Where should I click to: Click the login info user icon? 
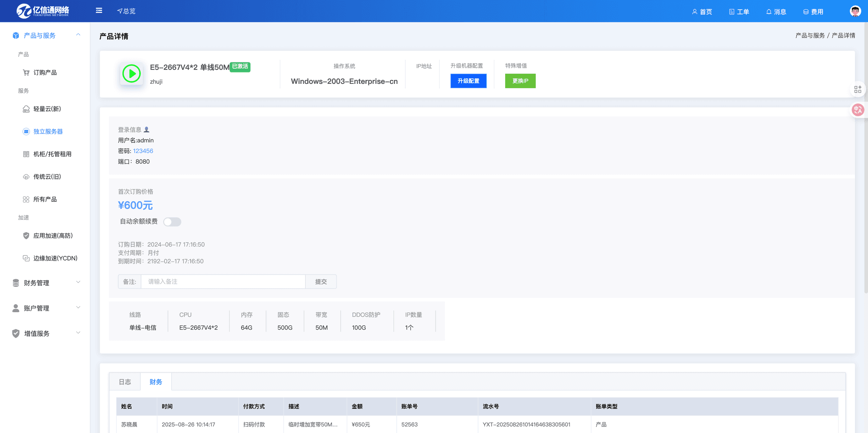tap(147, 130)
